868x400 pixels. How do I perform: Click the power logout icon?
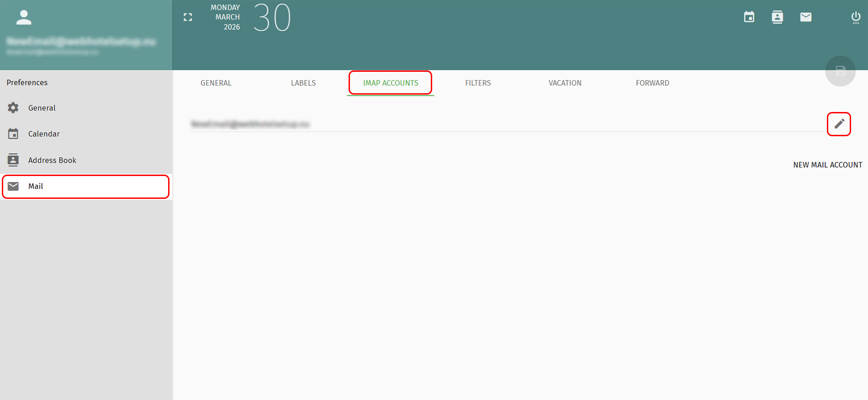[856, 17]
